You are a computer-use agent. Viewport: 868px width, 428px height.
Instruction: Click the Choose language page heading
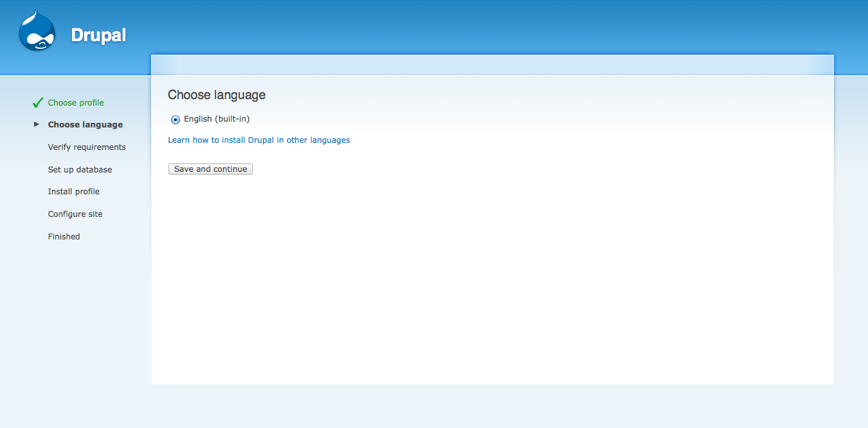point(216,95)
